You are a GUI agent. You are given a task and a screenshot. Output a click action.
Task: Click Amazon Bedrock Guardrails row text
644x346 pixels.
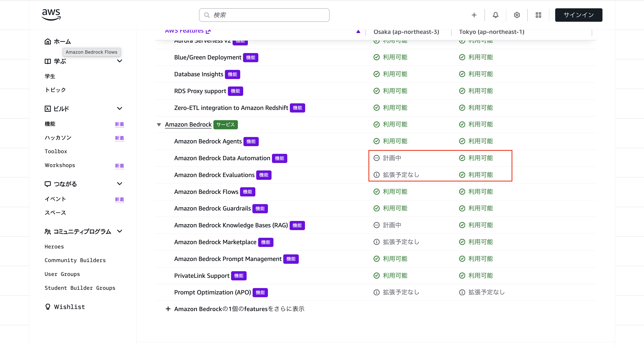point(212,208)
